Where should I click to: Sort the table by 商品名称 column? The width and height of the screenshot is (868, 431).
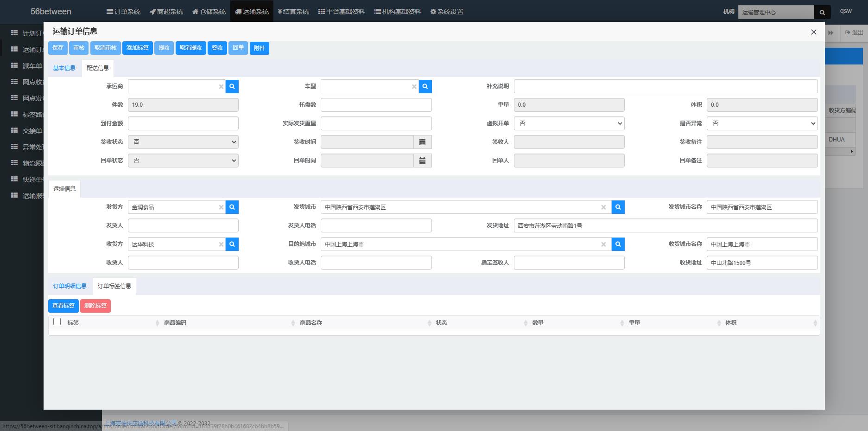coord(429,323)
